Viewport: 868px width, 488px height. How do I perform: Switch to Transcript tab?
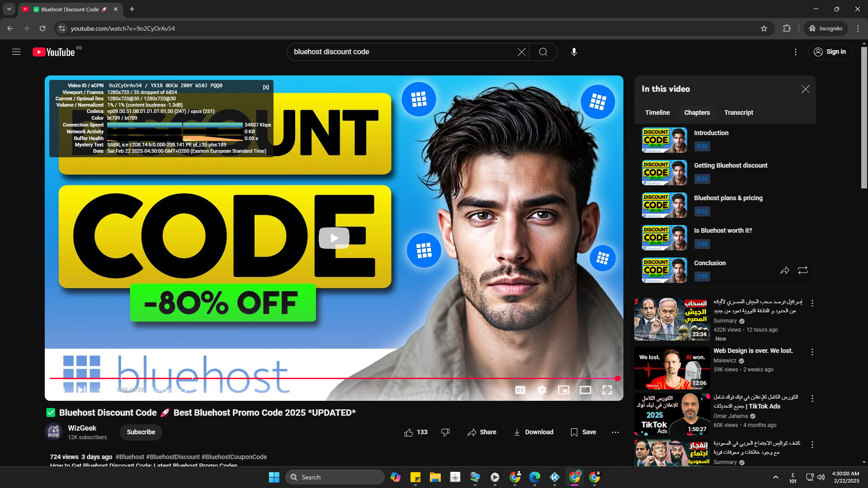coord(738,113)
